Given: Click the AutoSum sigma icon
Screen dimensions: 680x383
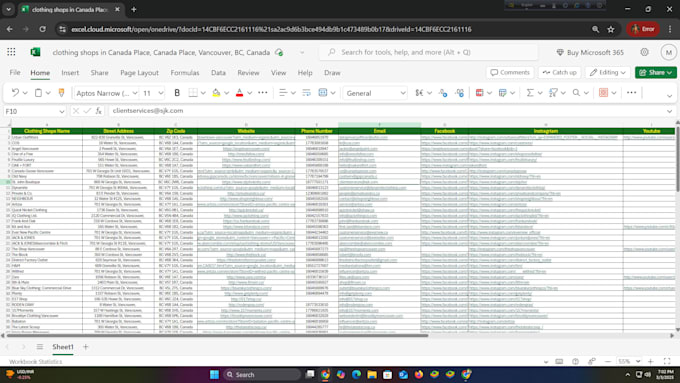Looking at the screenshot, I should coord(530,93).
